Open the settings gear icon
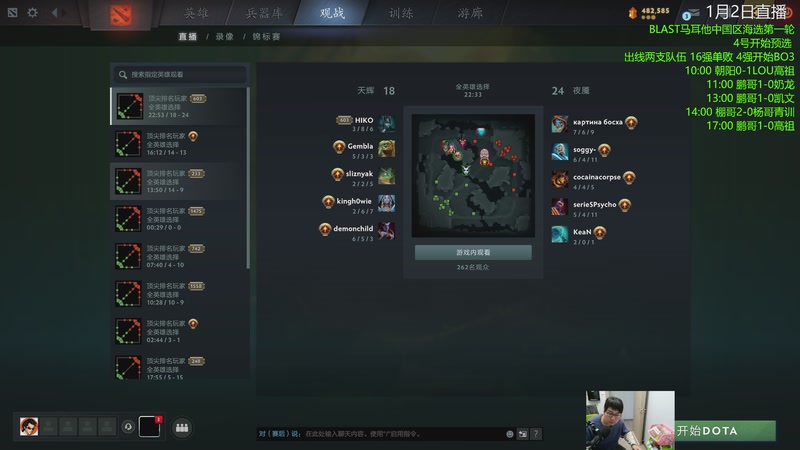Screen dimensions: 800x450 [x=32, y=12]
